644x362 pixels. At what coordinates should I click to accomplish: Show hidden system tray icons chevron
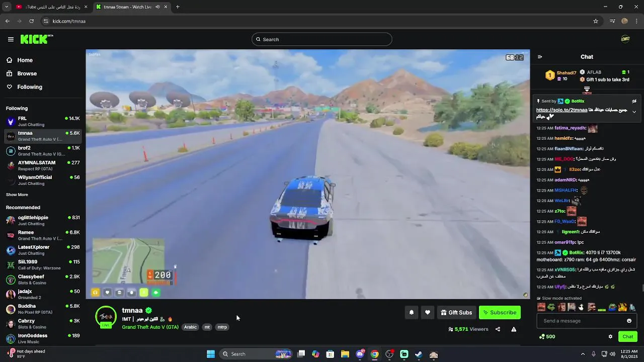(583, 354)
